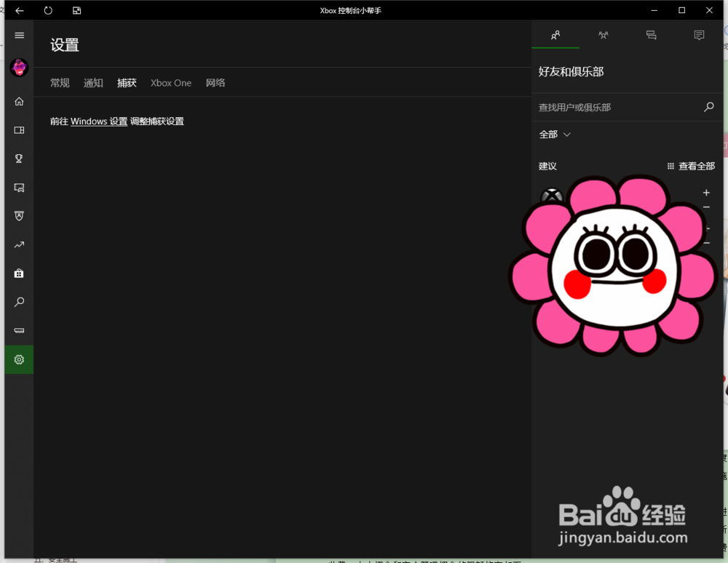Minimize the Xbox app window
This screenshot has height=563, width=728.
click(x=654, y=10)
